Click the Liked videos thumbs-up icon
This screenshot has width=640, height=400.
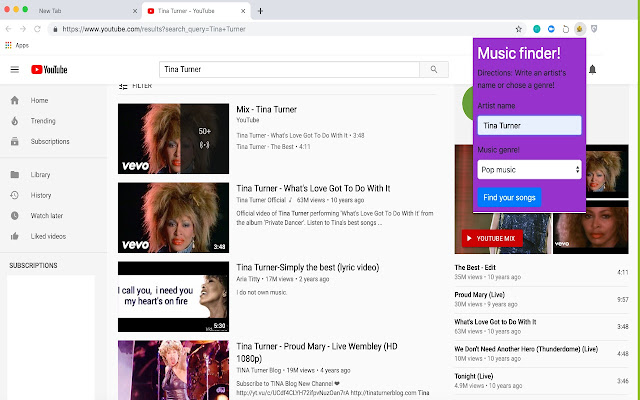(x=15, y=236)
